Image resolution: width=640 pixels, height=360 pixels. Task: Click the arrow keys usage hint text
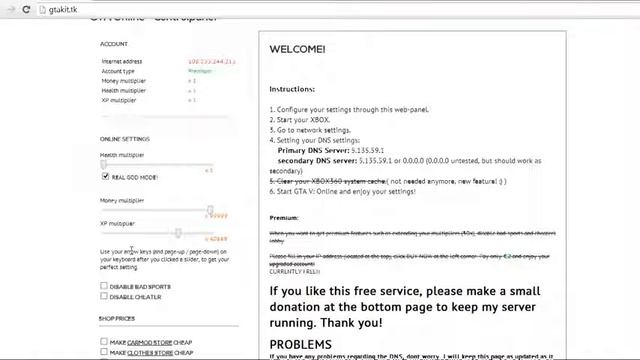click(x=164, y=260)
